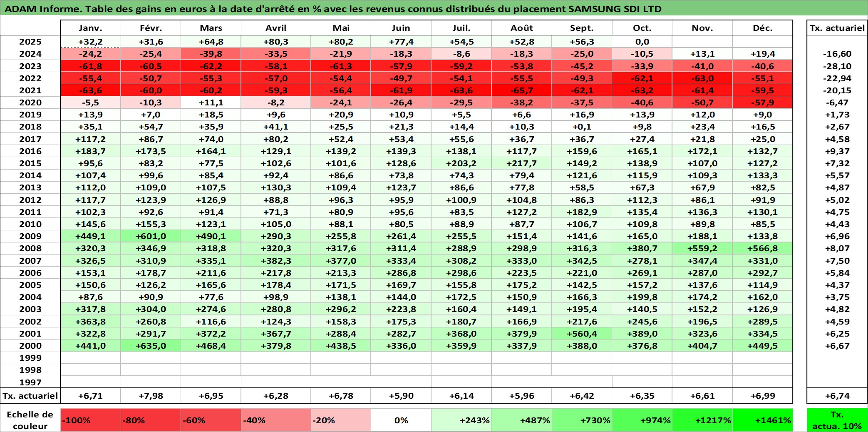This screenshot has width=868, height=432.
Task: Click the +601,0 cell in 2009 row
Action: tap(151, 236)
